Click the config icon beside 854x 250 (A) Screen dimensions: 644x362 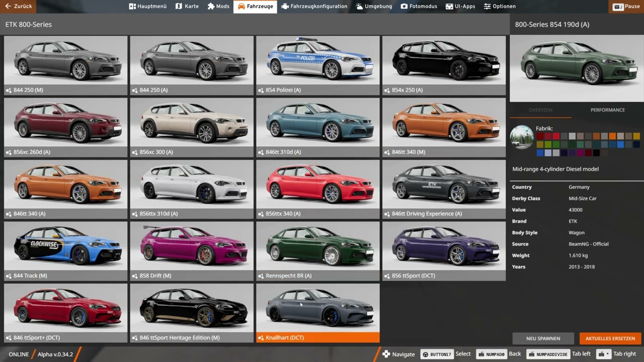[x=387, y=90]
